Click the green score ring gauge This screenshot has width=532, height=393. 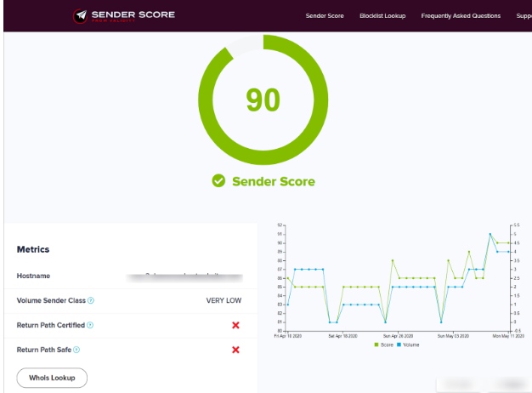(x=263, y=100)
